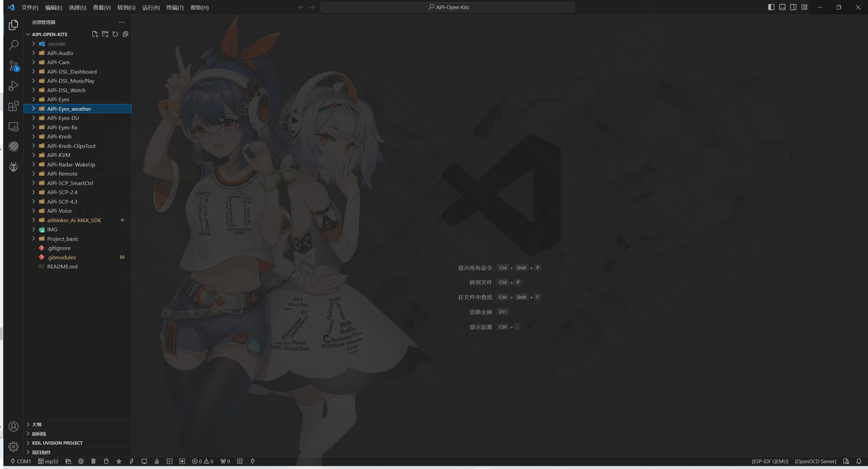868x469 pixels.
Task: Toggle the secondary side bar layout button
Action: point(793,7)
